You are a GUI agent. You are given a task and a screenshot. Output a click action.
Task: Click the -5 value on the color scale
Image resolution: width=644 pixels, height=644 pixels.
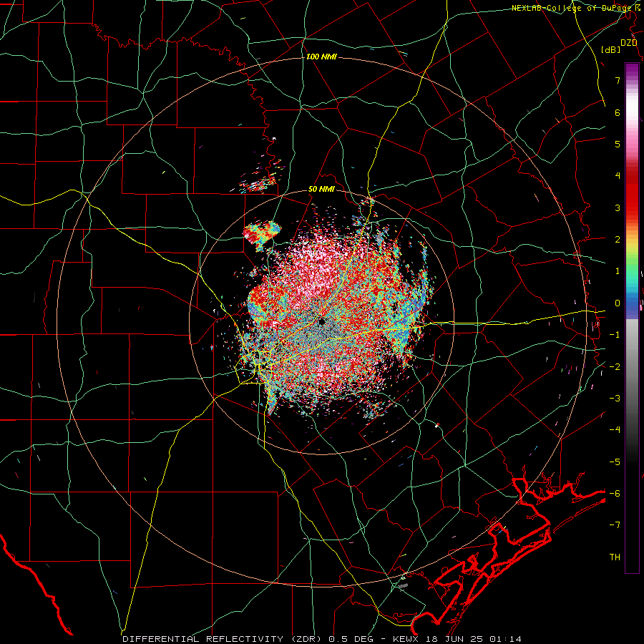(x=615, y=462)
